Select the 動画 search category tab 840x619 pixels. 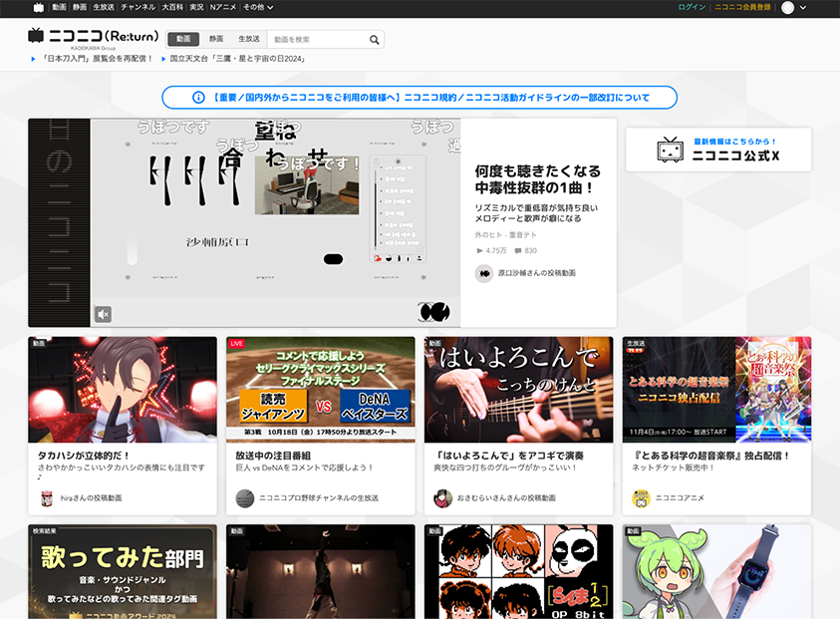pyautogui.click(x=182, y=39)
